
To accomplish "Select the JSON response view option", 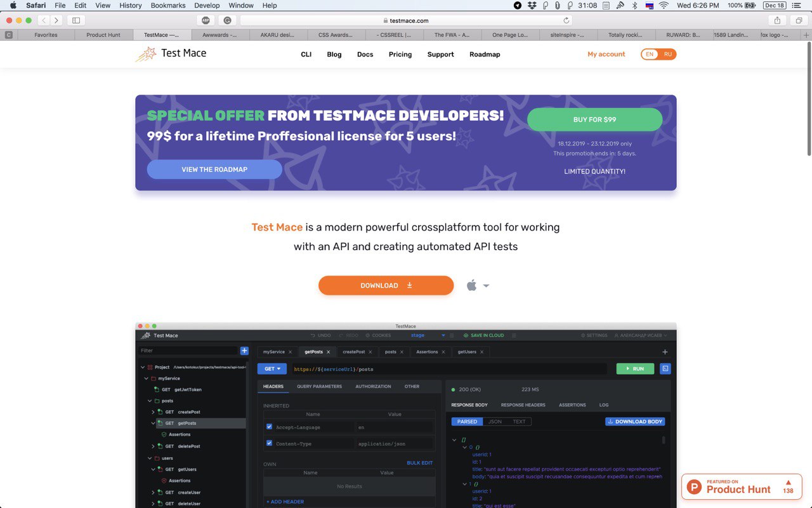I will point(495,422).
